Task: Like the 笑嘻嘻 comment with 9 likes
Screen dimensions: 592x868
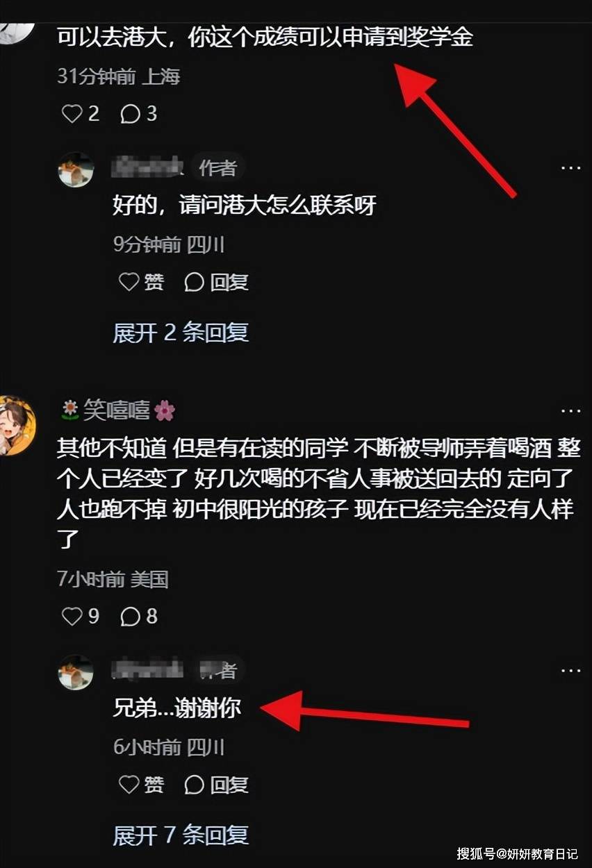Action: click(81, 616)
